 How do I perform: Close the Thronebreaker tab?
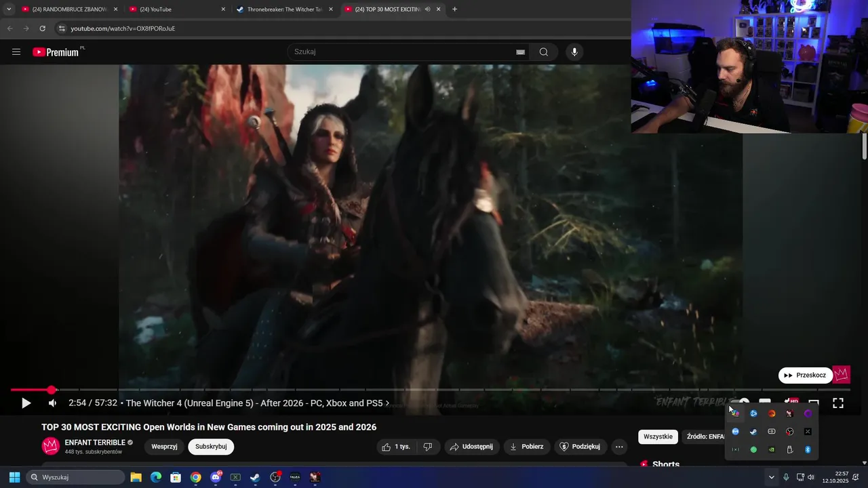(331, 9)
